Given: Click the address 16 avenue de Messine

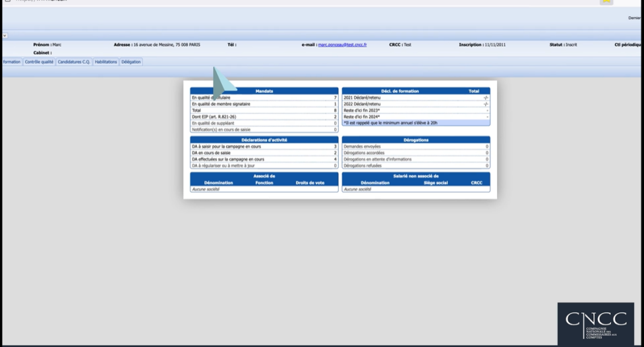Looking at the screenshot, I should click(x=167, y=45).
